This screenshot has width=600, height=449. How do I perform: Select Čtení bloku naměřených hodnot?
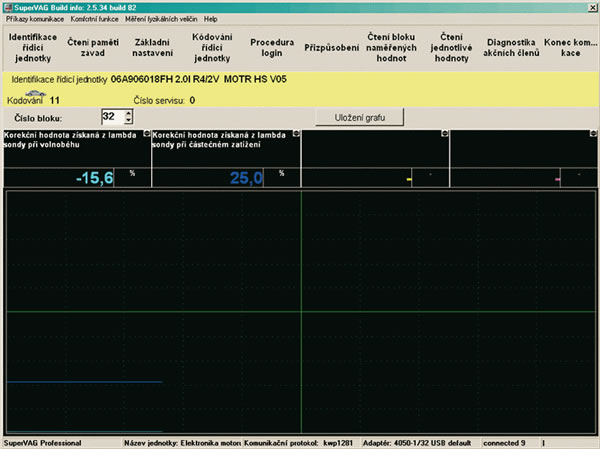pos(391,48)
